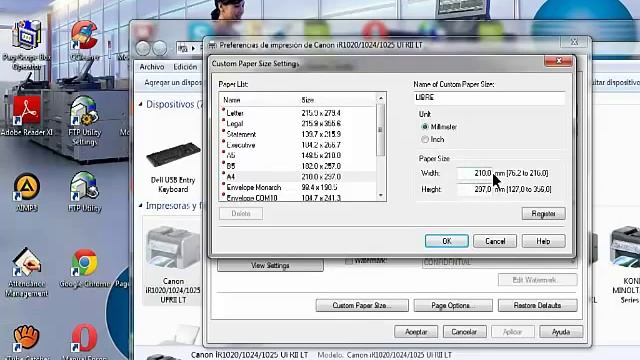Screen dimensions: 640x360
Task: Select Envelope COM10 row in Paper List
Action: coord(298,197)
